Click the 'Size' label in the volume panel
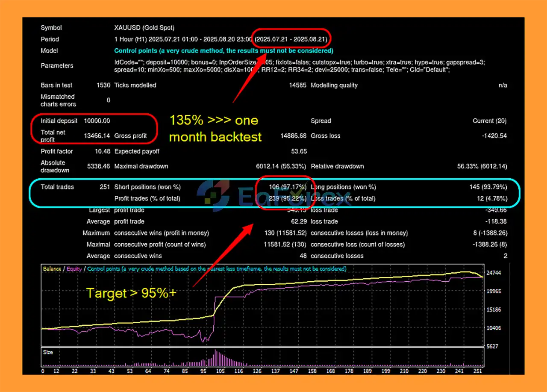Image resolution: width=547 pixels, height=392 pixels. [x=48, y=352]
